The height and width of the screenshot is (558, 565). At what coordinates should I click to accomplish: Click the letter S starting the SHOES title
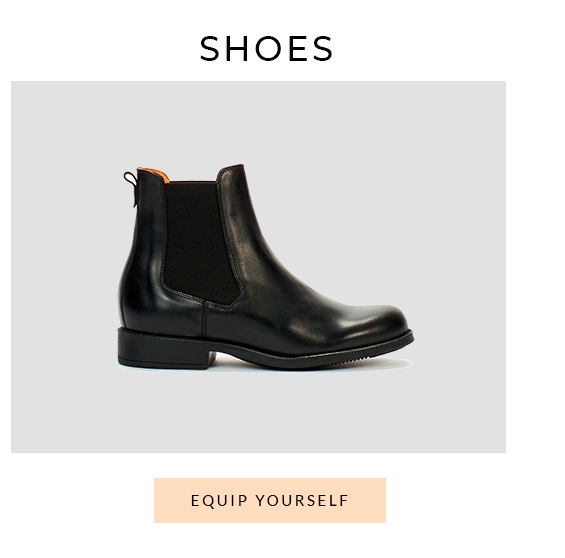click(209, 49)
